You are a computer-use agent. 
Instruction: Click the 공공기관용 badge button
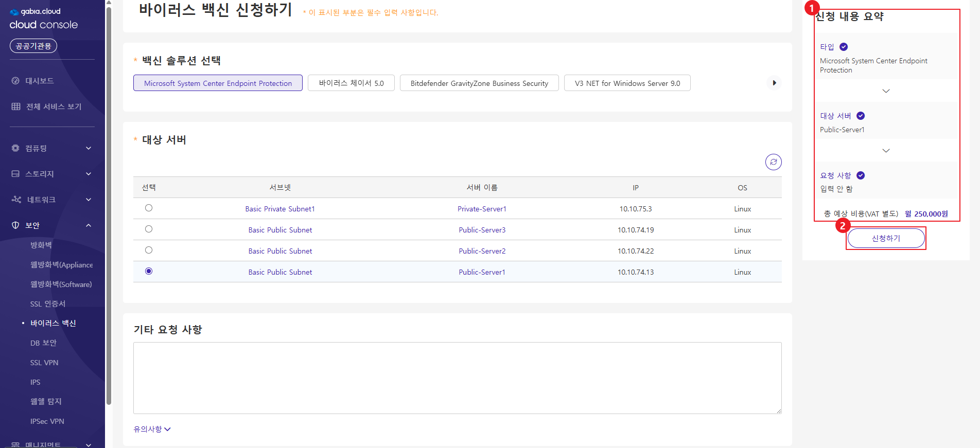33,46
